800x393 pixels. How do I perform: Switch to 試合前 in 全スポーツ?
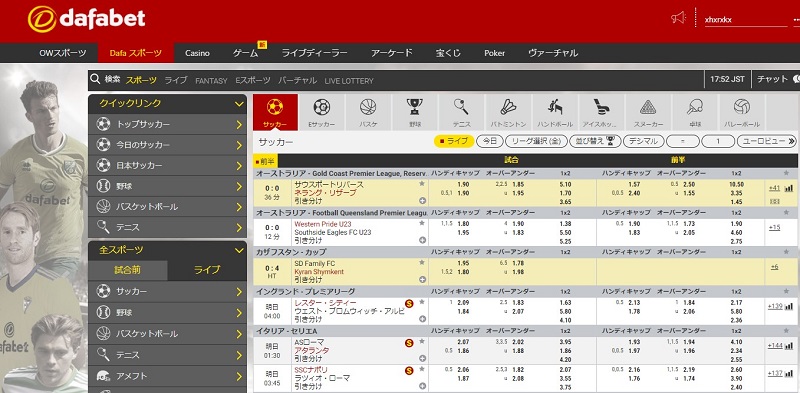click(128, 270)
